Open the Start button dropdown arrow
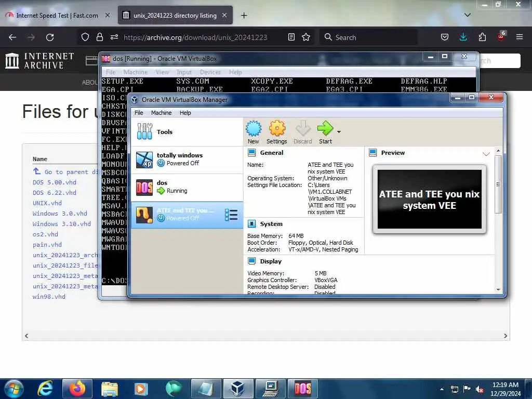Viewport: 532px width, 399px height. [339, 131]
